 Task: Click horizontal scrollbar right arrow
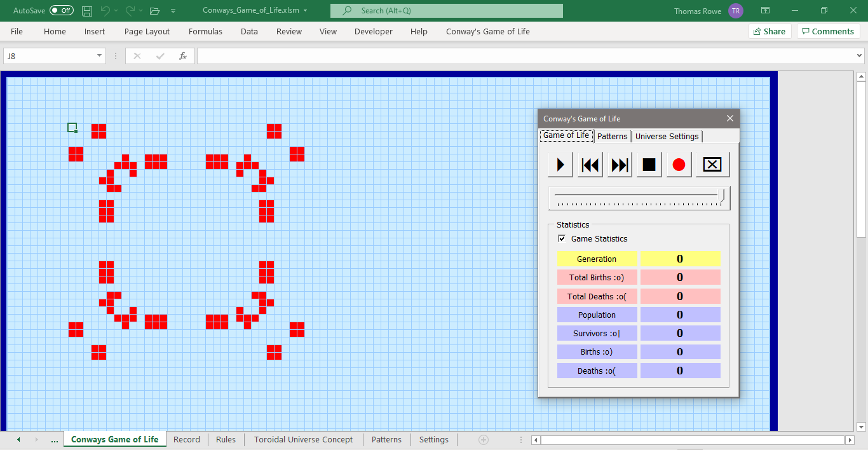pos(850,440)
